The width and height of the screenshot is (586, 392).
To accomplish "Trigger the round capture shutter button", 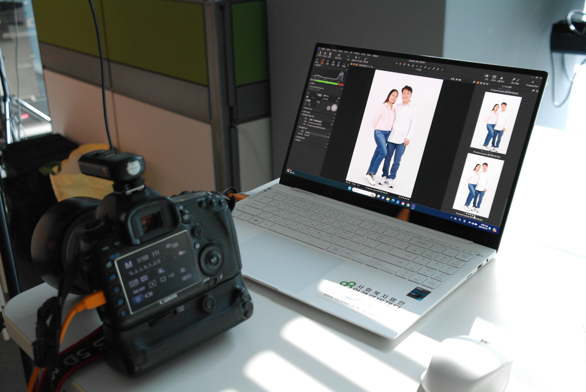I will coord(334,108).
